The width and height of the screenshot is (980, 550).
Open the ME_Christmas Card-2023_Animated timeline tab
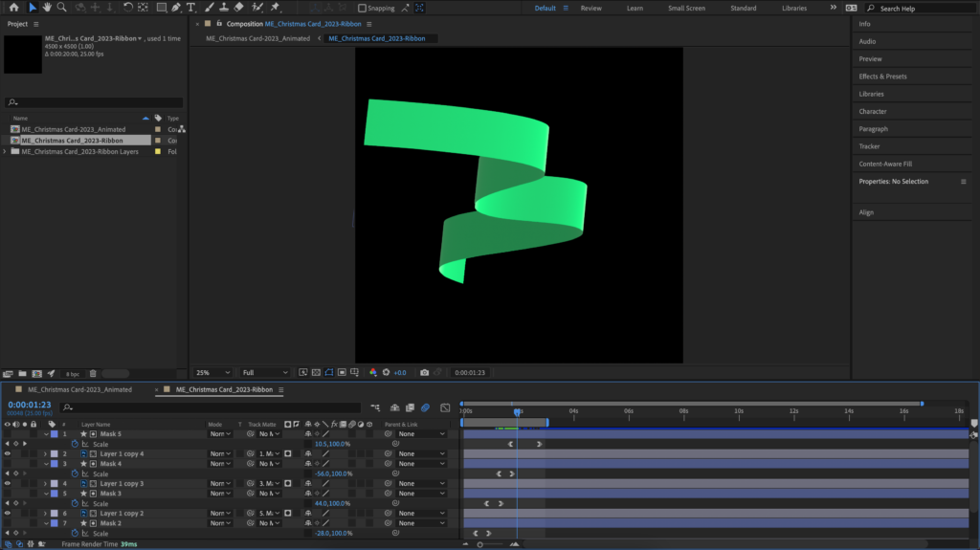[79, 389]
